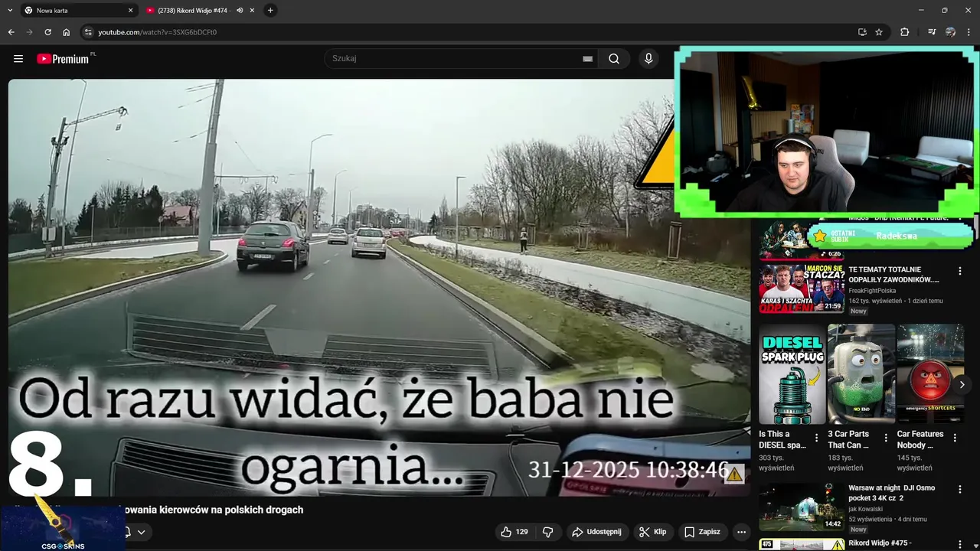The width and height of the screenshot is (980, 551).
Task: Open the Is This a DIESEL spark plug short
Action: (x=792, y=374)
